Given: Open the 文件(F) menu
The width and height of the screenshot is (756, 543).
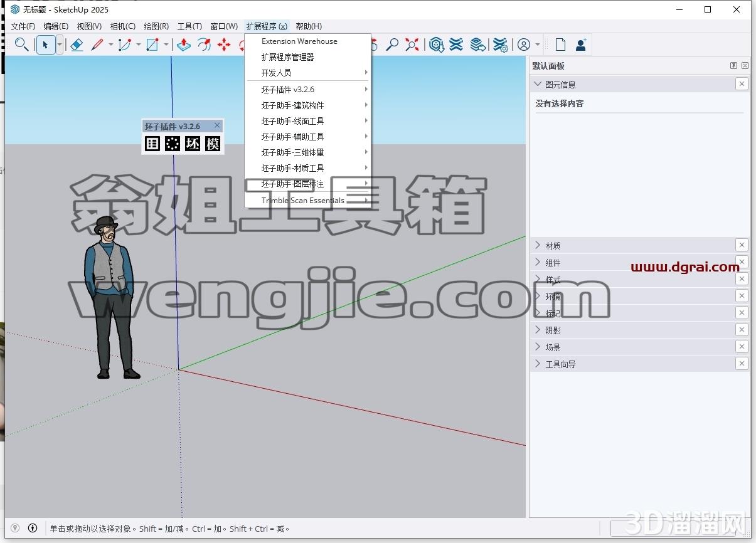Looking at the screenshot, I should pyautogui.click(x=23, y=26).
